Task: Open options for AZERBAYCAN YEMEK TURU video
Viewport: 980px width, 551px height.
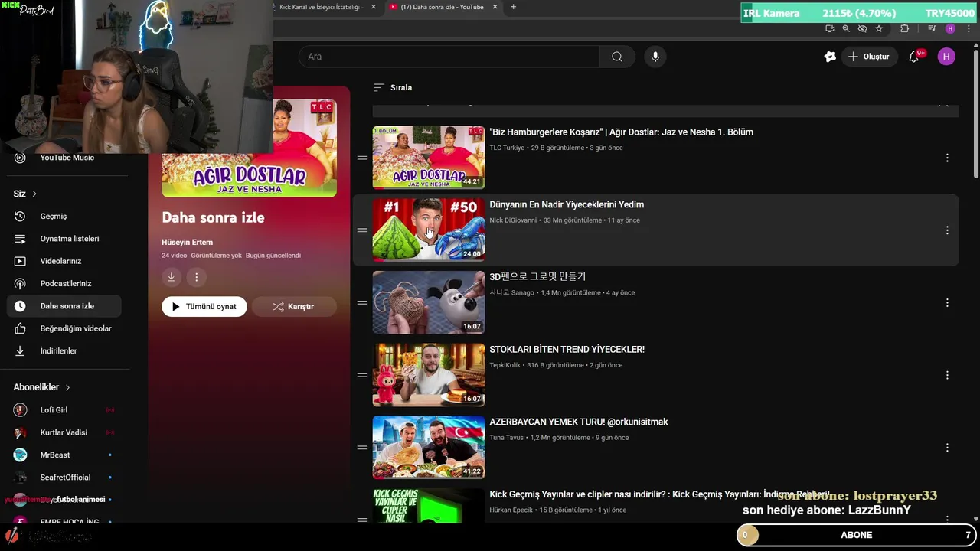Action: [x=947, y=448]
